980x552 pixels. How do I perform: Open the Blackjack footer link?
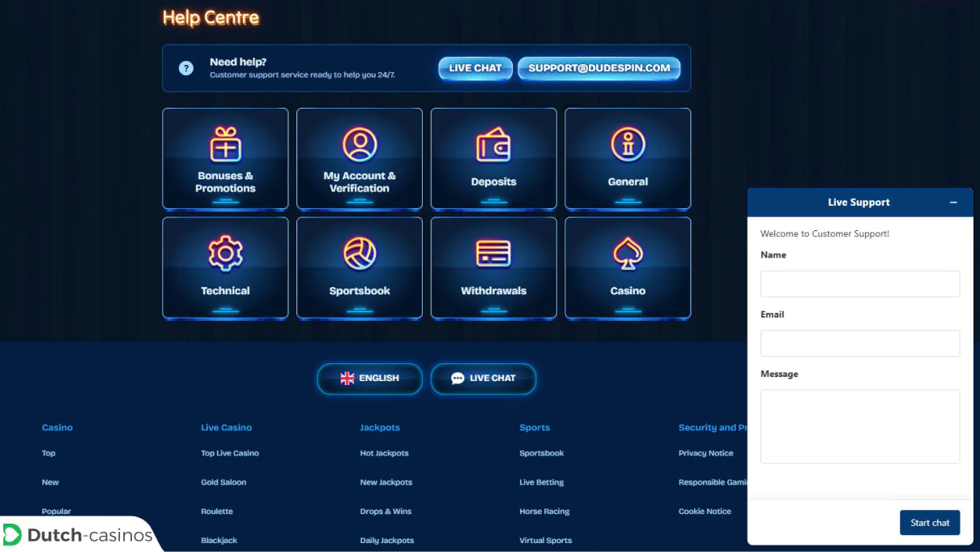(219, 541)
